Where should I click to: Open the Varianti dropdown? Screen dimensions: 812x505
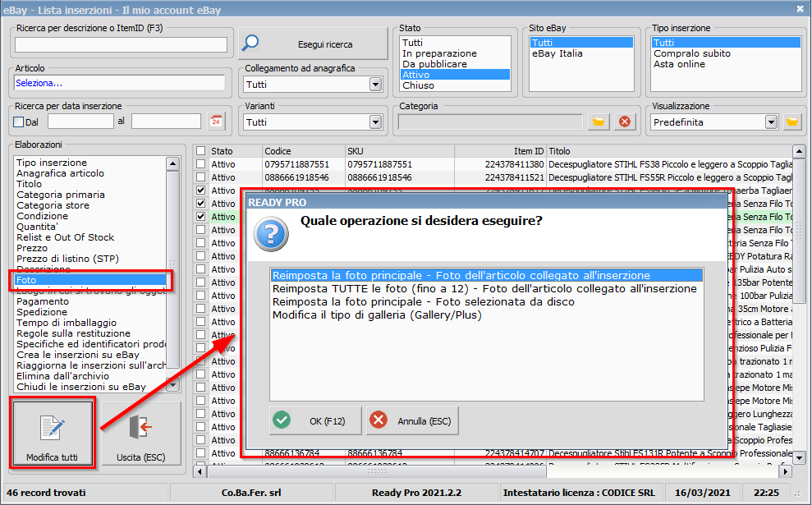tap(376, 122)
